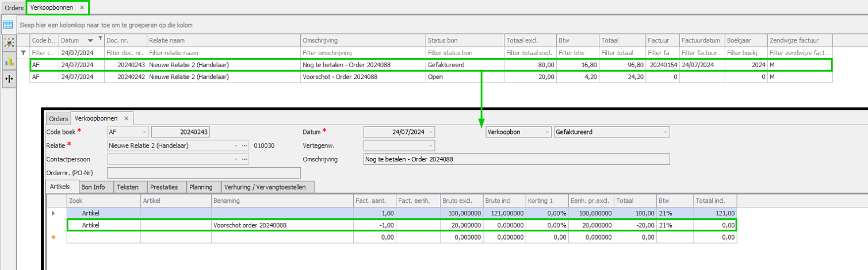
Task: Expand the Code boek AF dropdown
Action: pos(143,132)
